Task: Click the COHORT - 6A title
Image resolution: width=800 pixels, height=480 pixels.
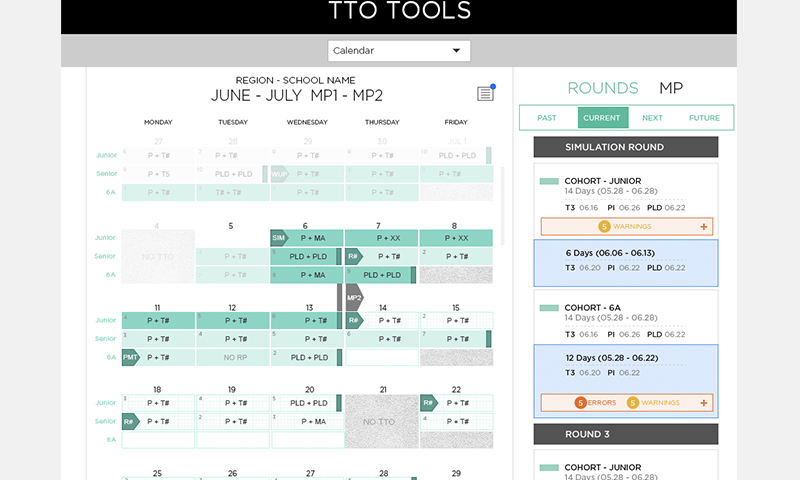Action: point(592,308)
